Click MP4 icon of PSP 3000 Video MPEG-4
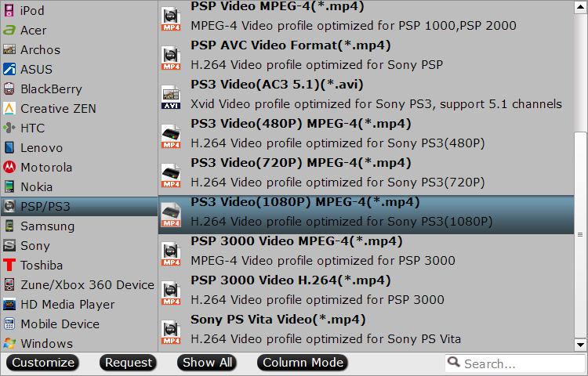This screenshot has width=588, height=376. coord(171,254)
